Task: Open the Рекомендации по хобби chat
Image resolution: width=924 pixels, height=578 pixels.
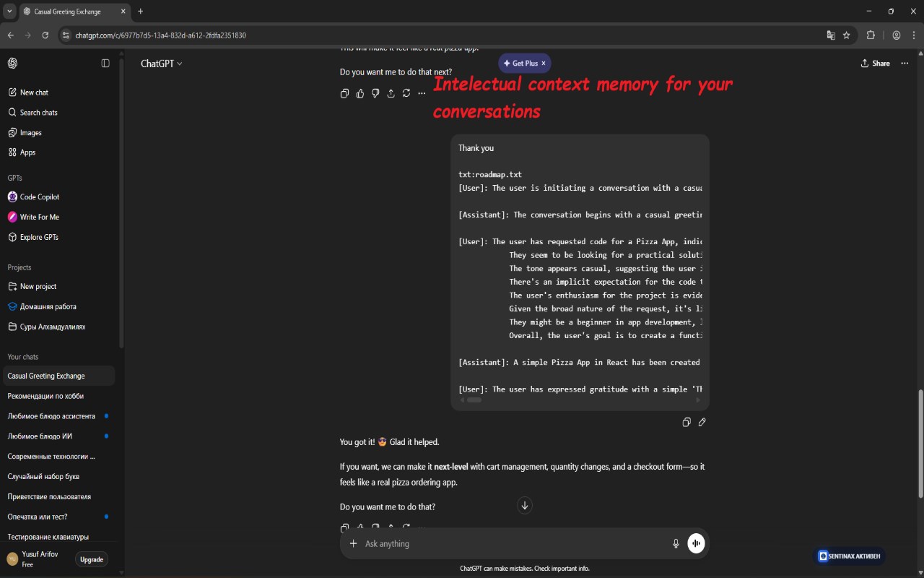Action: [59, 396]
